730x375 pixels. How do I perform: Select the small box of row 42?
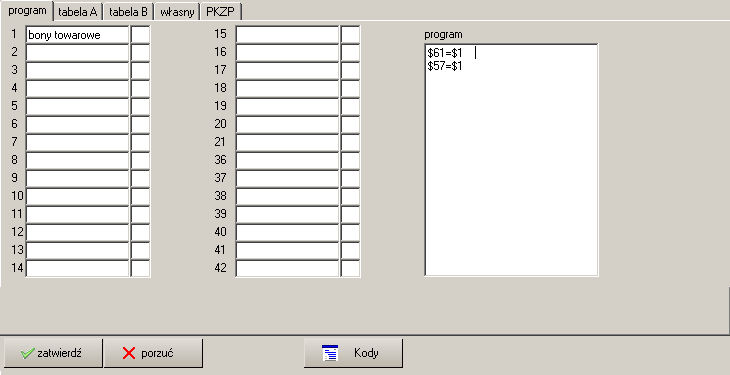click(351, 269)
